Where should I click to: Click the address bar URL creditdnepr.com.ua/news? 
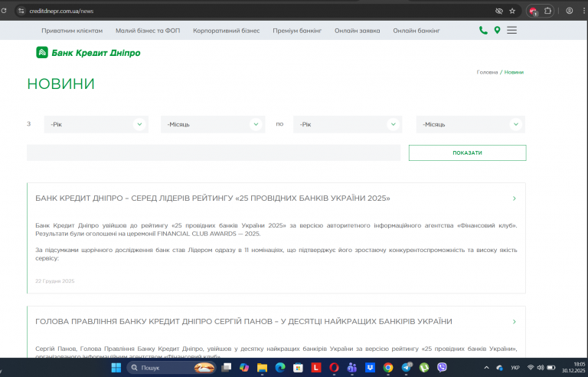(x=61, y=11)
